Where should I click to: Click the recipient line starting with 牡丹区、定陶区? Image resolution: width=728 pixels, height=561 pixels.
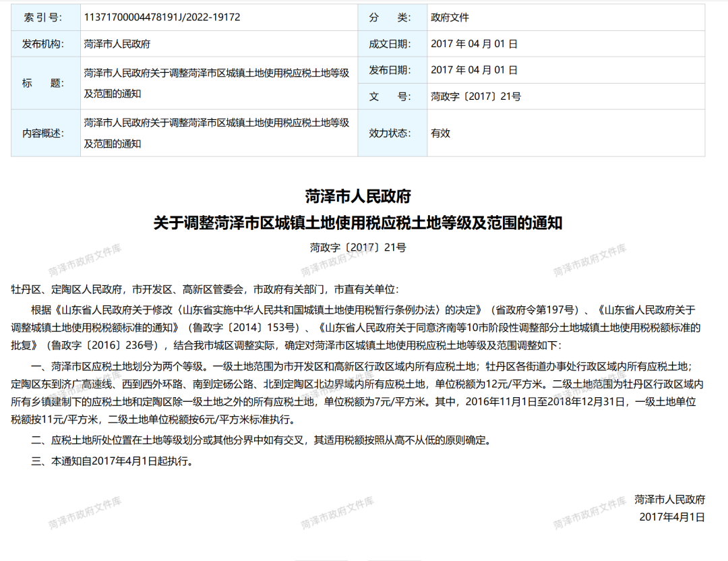(x=206, y=289)
